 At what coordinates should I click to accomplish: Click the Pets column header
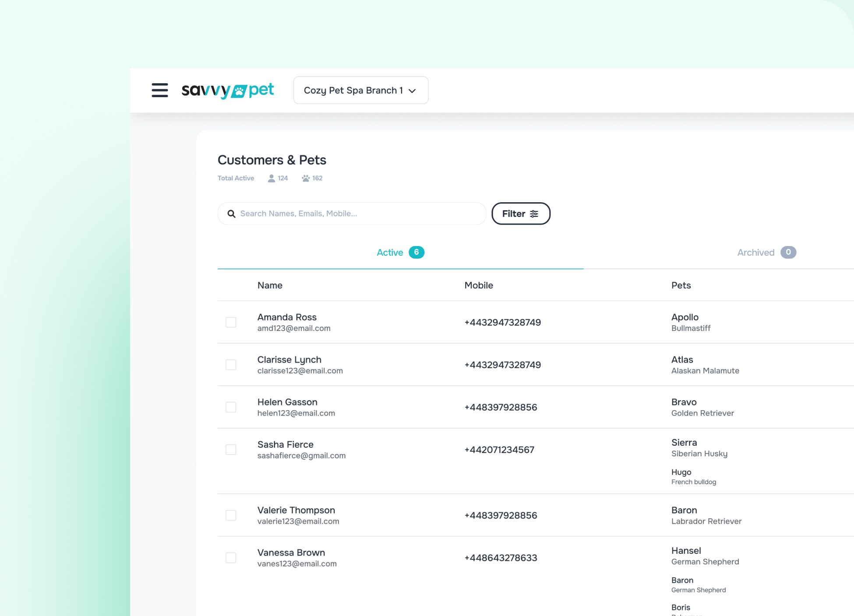[681, 285]
